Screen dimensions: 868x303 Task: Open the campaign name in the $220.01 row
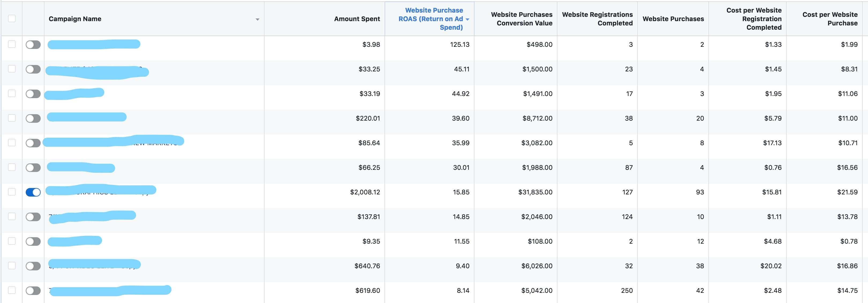pos(86,117)
